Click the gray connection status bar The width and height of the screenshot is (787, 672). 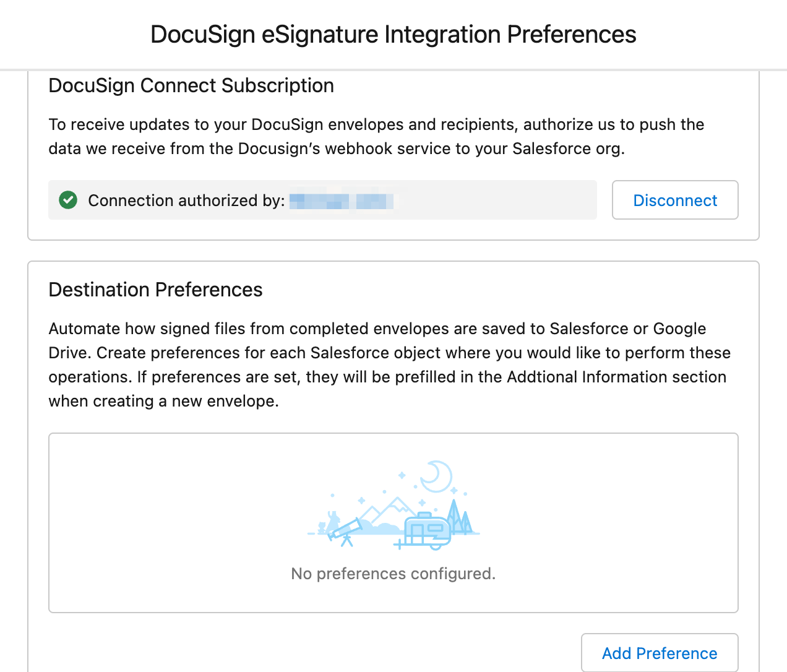pos(322,200)
